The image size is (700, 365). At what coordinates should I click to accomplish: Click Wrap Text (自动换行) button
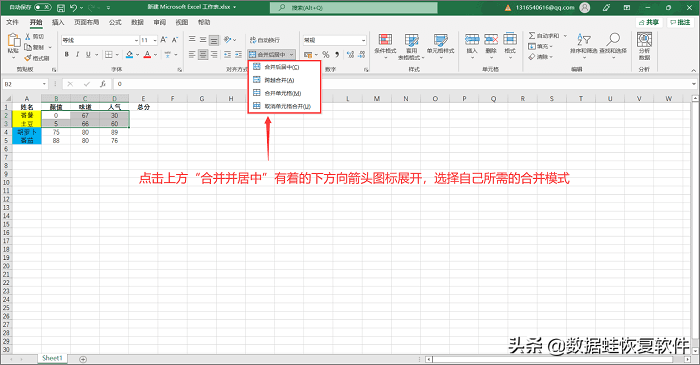point(265,40)
